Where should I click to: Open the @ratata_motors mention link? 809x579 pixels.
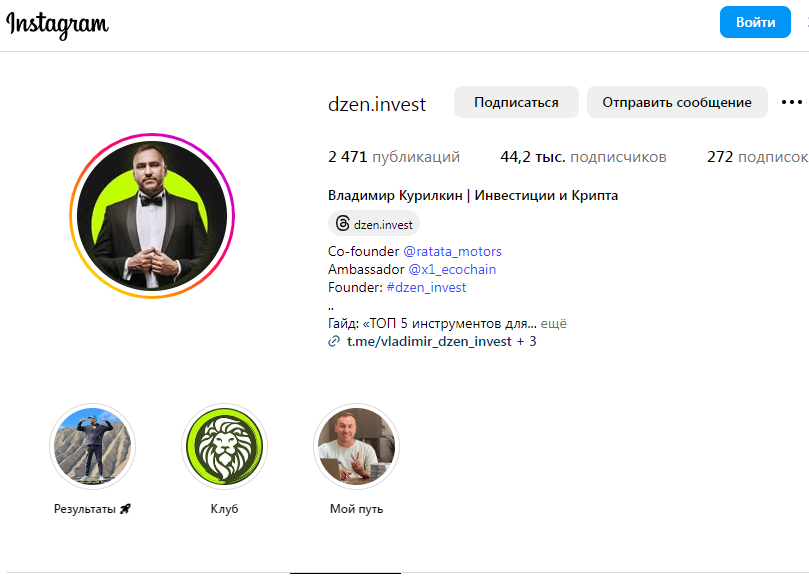coord(453,251)
